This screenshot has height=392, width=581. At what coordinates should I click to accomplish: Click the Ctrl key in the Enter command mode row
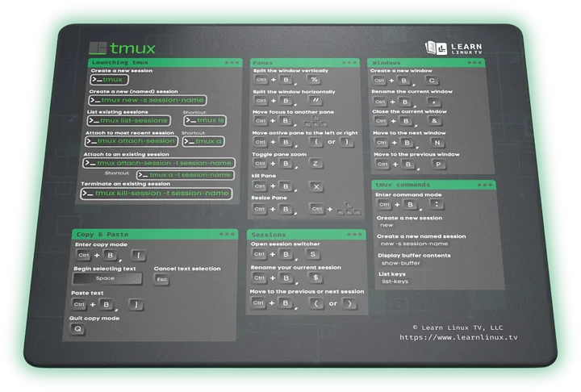click(384, 204)
